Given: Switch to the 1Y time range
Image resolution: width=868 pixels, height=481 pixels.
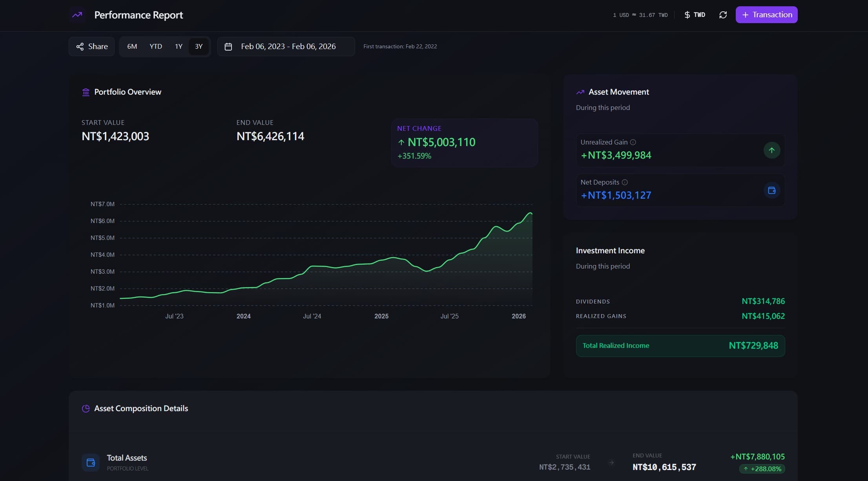Looking at the screenshot, I should [x=179, y=46].
